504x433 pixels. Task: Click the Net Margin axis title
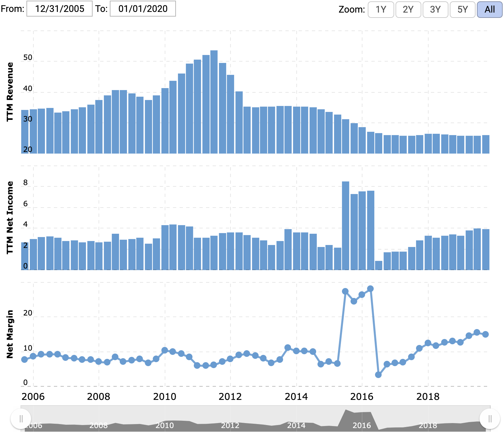tap(10, 334)
